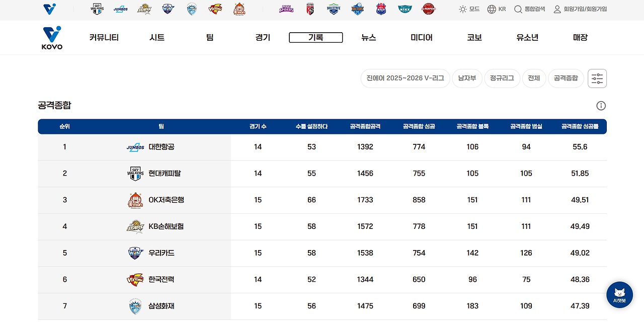Open the AI챗봇 chat button
The width and height of the screenshot is (644, 324).
click(x=619, y=295)
